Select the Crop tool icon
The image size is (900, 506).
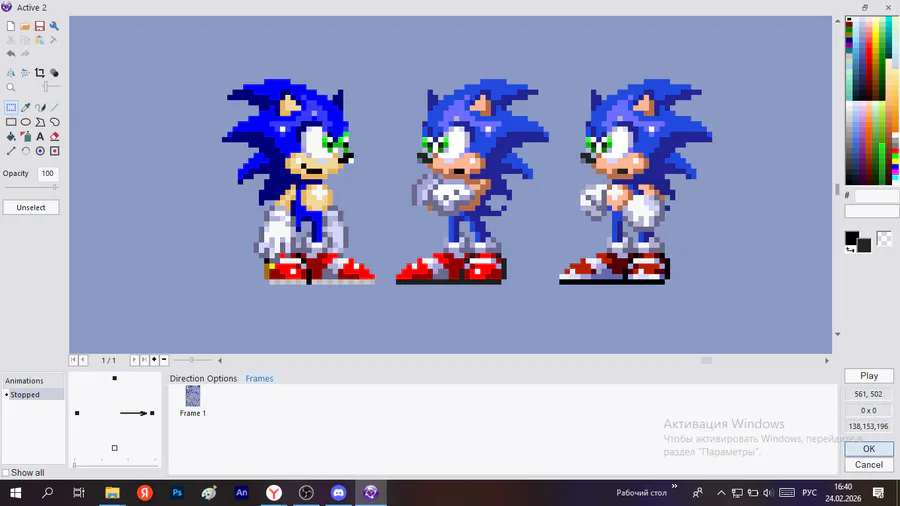pyautogui.click(x=40, y=73)
